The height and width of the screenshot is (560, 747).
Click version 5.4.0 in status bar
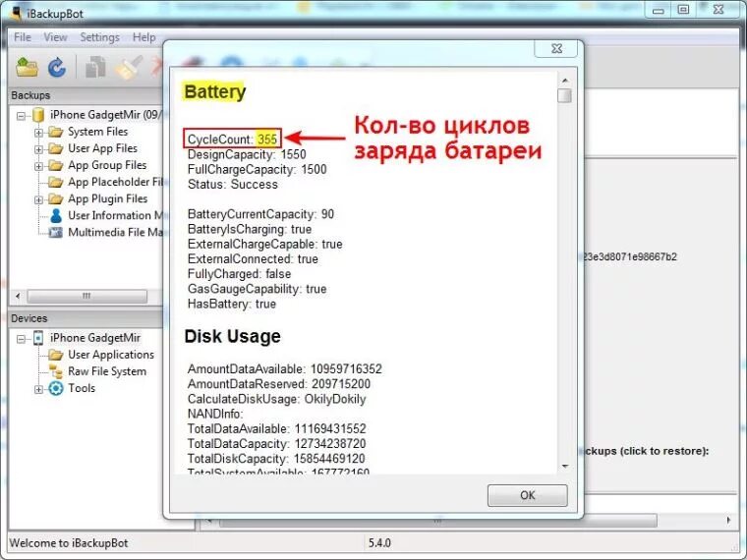click(379, 543)
